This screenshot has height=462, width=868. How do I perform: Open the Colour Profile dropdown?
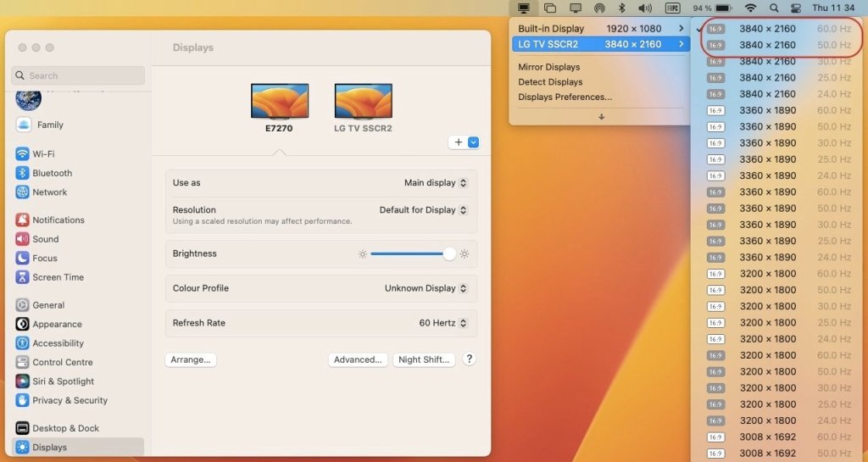pos(426,288)
